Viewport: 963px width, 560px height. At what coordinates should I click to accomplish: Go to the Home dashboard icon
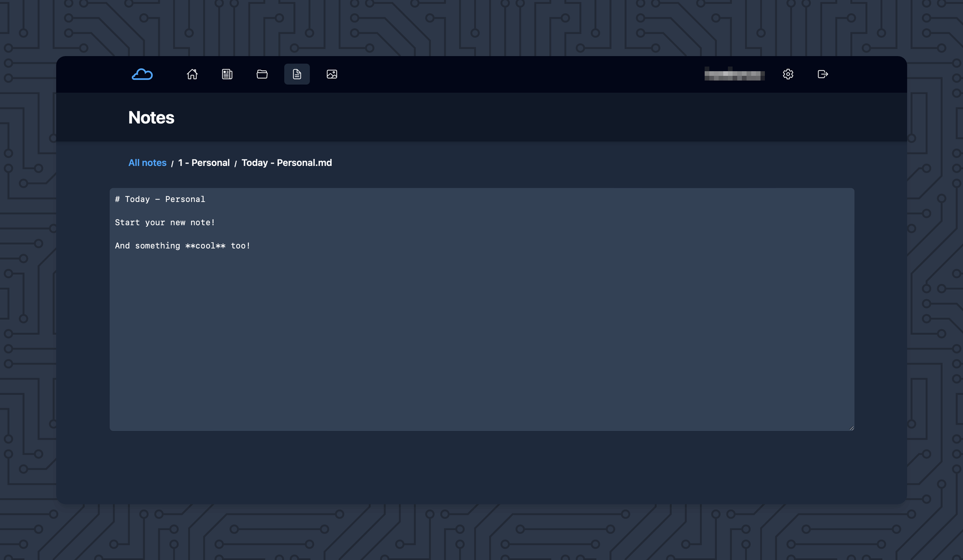coord(192,74)
